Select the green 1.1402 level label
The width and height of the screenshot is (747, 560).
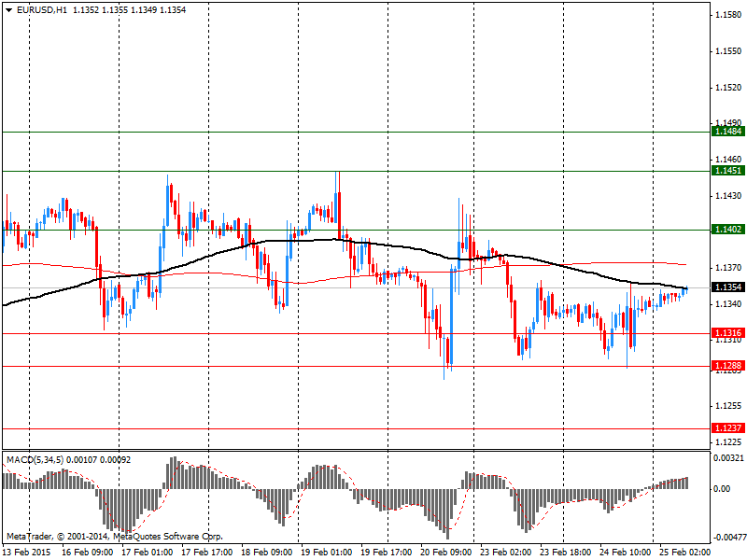click(x=728, y=230)
